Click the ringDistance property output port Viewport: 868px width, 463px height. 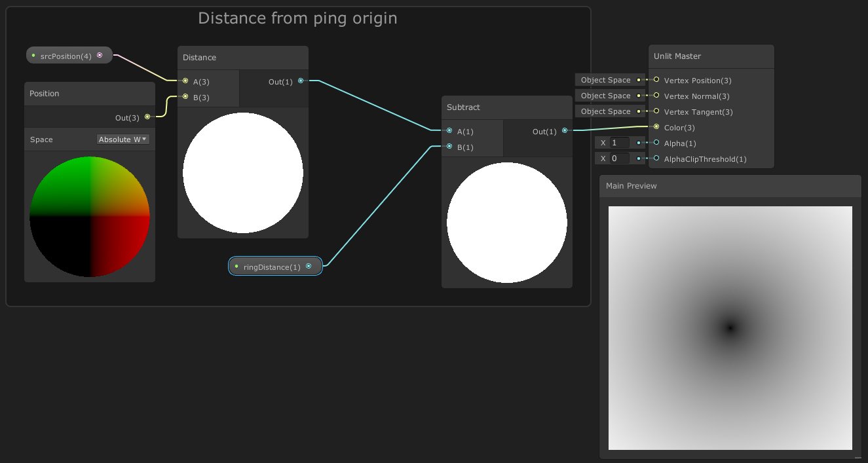click(x=309, y=267)
